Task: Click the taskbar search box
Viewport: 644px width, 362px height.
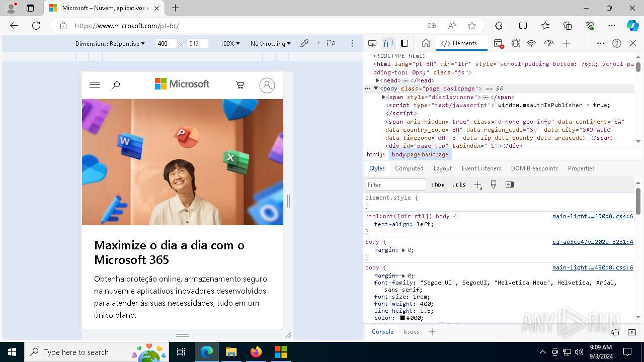Action: [97, 352]
